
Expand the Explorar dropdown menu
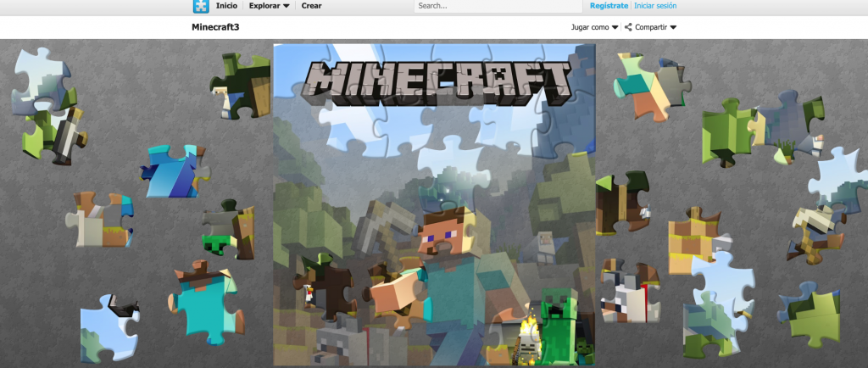pyautogui.click(x=269, y=6)
